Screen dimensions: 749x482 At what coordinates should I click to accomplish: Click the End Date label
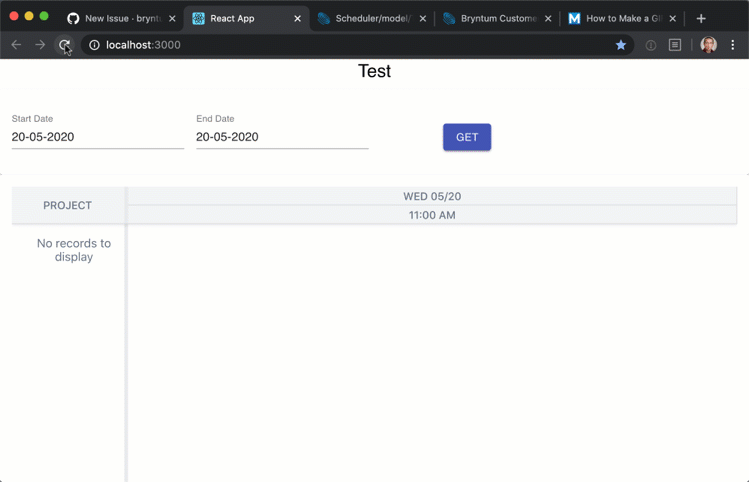point(215,118)
